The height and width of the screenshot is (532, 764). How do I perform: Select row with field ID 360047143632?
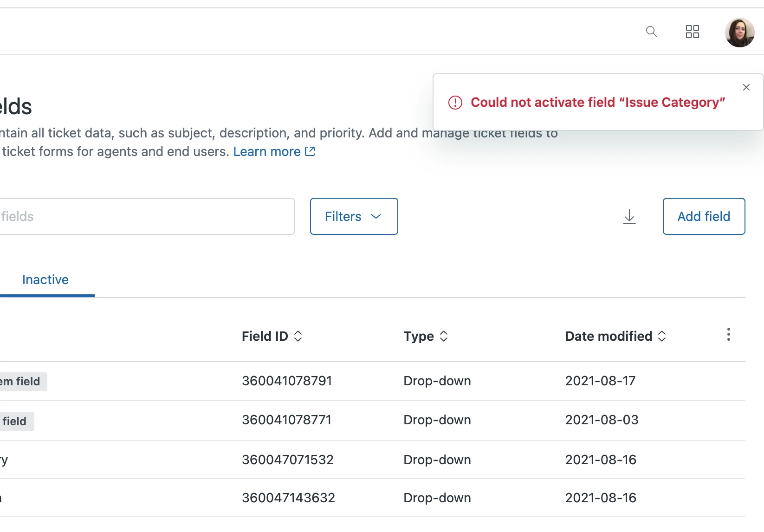click(288, 498)
